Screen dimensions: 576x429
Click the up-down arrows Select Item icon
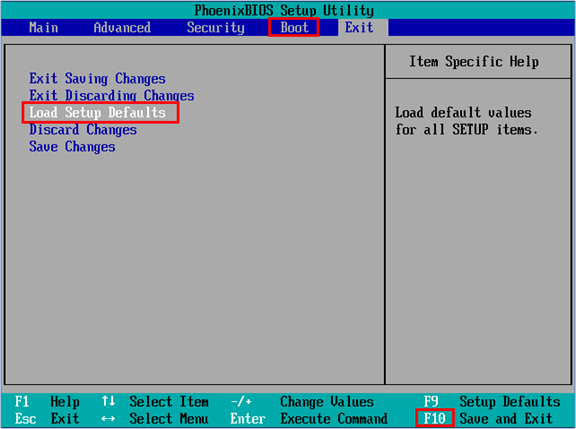click(108, 401)
